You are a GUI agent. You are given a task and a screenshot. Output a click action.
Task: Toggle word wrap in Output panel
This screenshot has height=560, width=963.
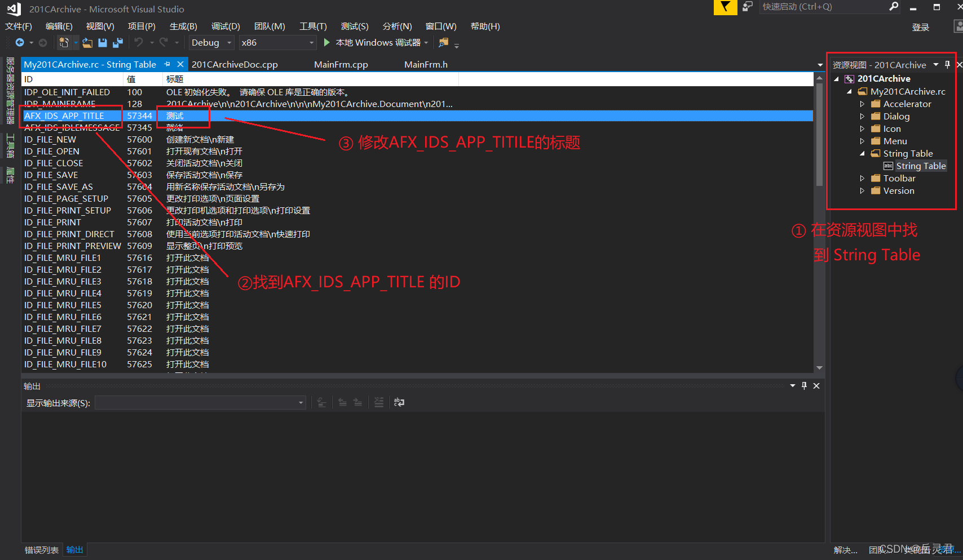(x=399, y=402)
